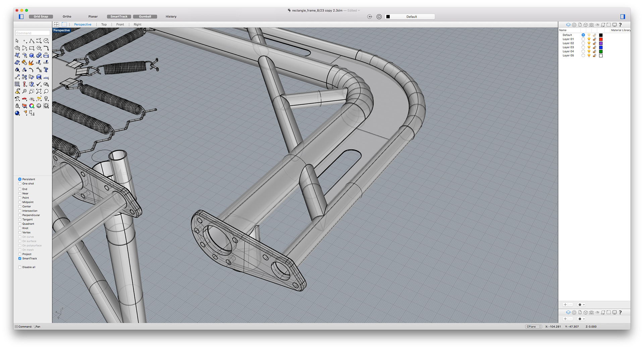Toggle the left sidebar icon in title bar

(21, 16)
